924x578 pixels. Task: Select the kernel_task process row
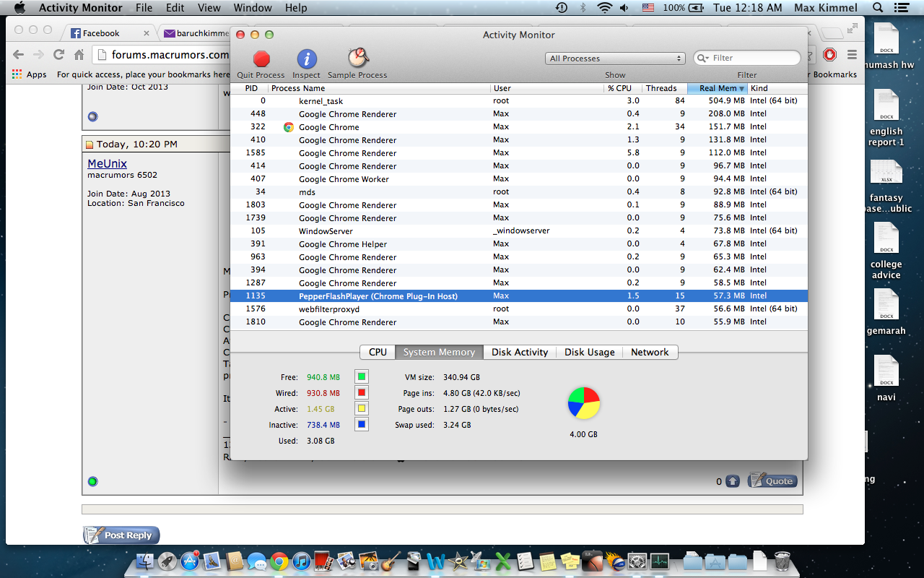pos(519,100)
